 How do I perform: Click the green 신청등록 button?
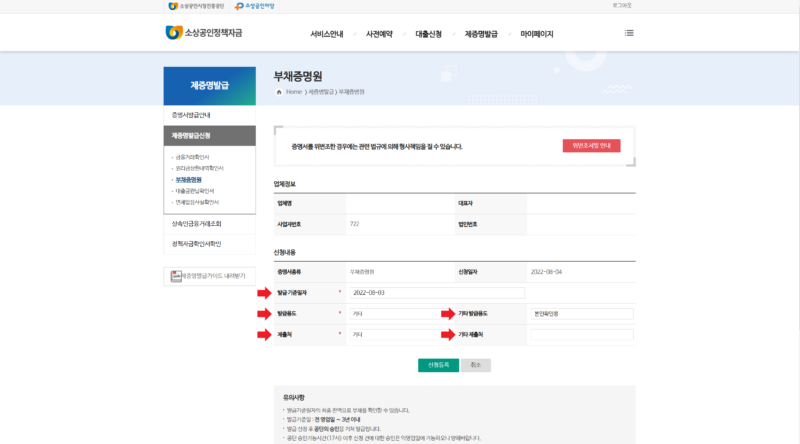tap(438, 365)
